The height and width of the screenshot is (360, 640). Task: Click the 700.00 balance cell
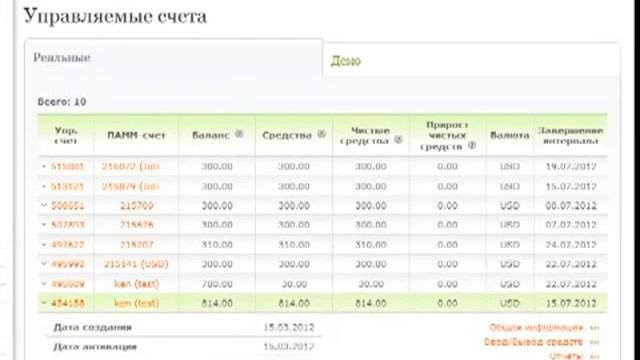tap(217, 284)
